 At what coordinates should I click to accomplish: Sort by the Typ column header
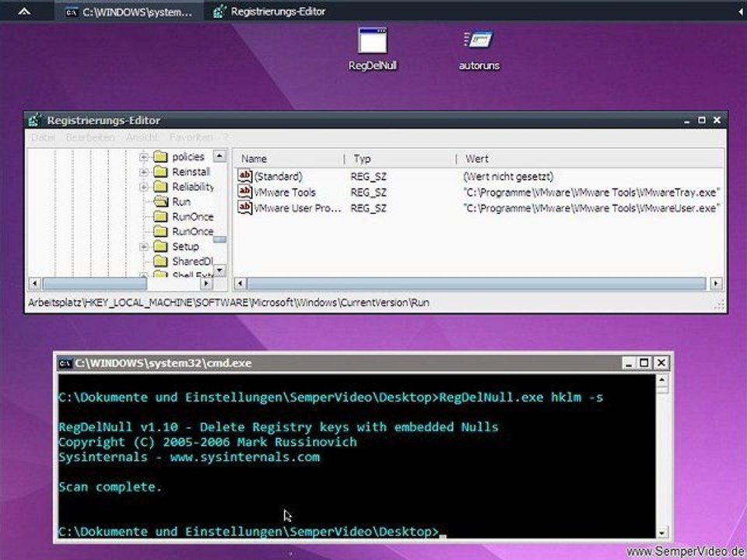point(400,159)
